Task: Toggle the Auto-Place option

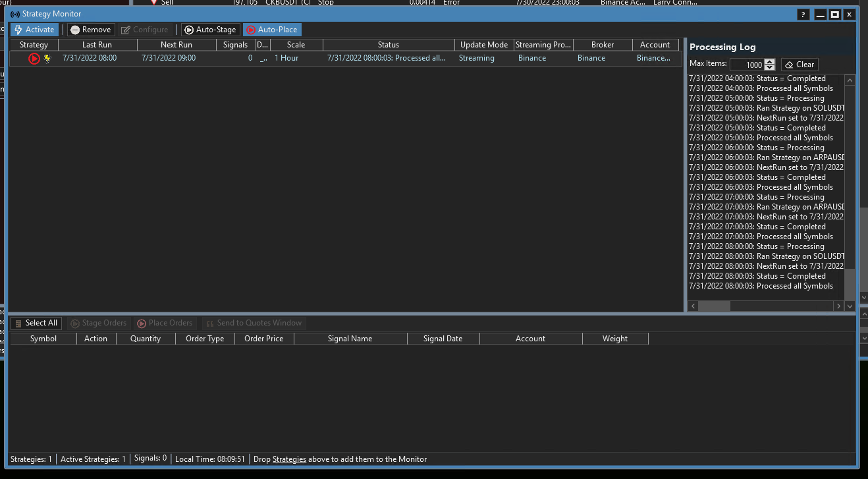Action: tap(272, 30)
